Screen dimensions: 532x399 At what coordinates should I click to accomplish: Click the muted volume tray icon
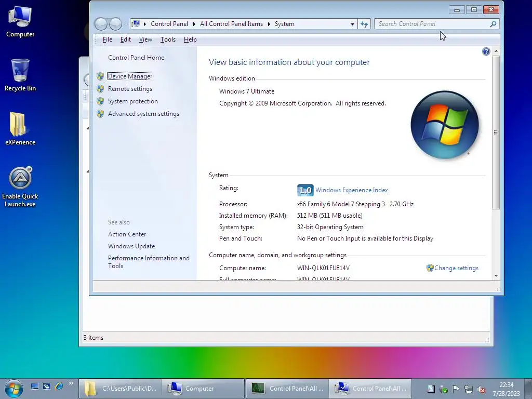click(481, 389)
